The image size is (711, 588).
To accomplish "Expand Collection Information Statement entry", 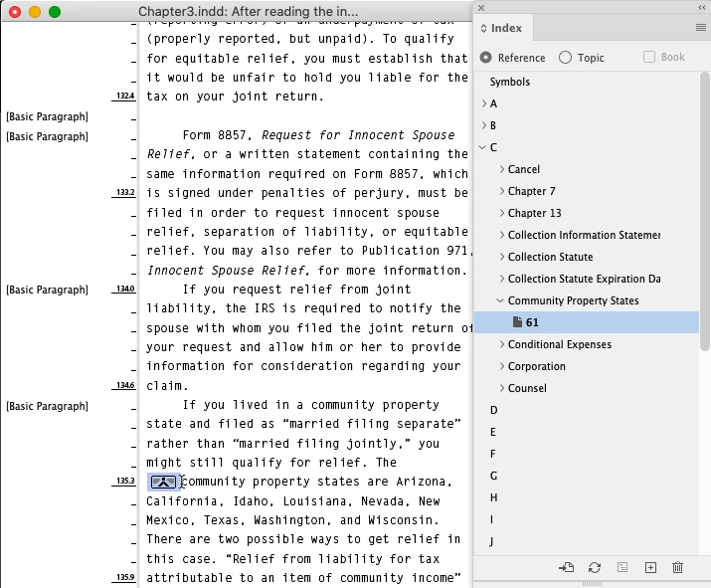I will 501,235.
